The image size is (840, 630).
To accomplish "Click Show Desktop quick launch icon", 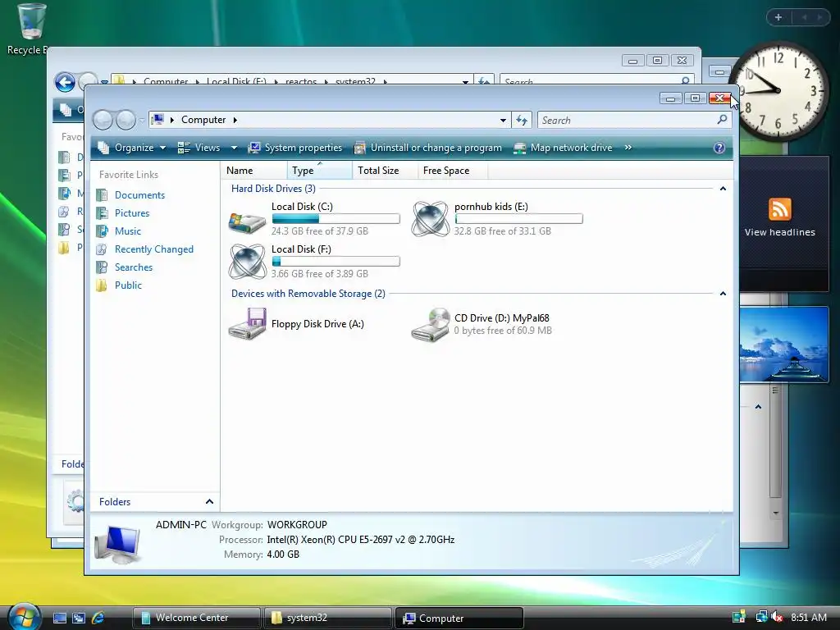I will [59, 618].
